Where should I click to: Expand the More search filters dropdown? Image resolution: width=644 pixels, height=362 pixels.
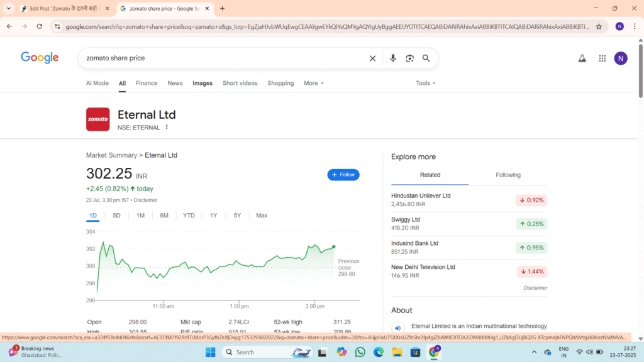(313, 83)
